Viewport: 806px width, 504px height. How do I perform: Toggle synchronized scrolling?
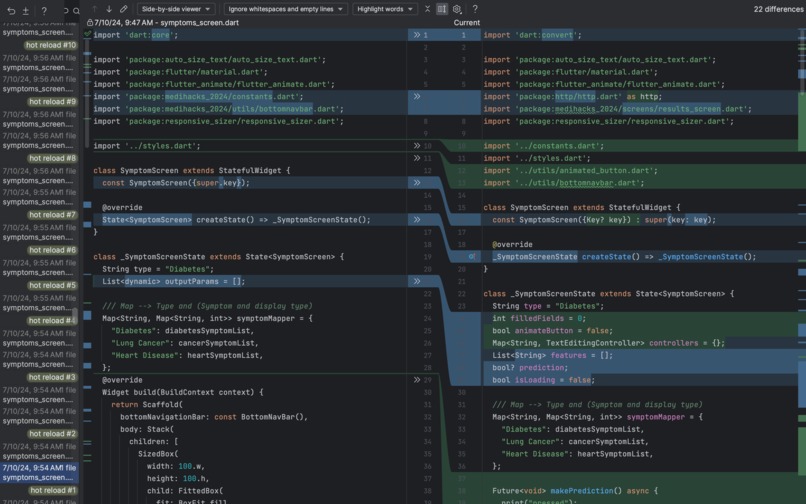click(x=442, y=9)
